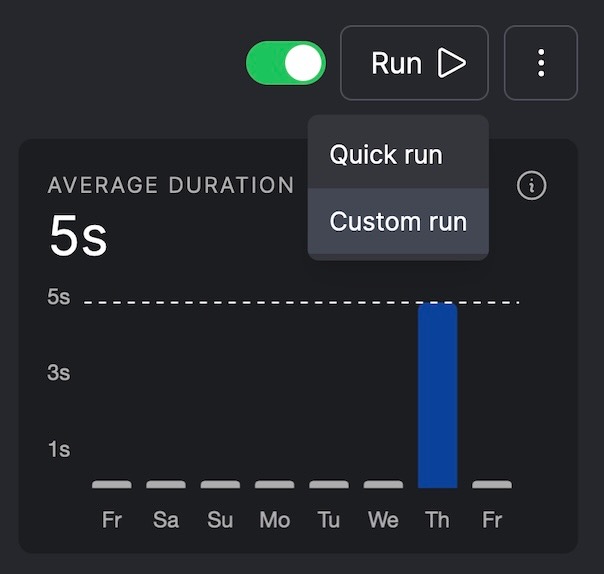Click the first Friday bar in chart
Image resolution: width=604 pixels, height=574 pixels.
coord(112,485)
